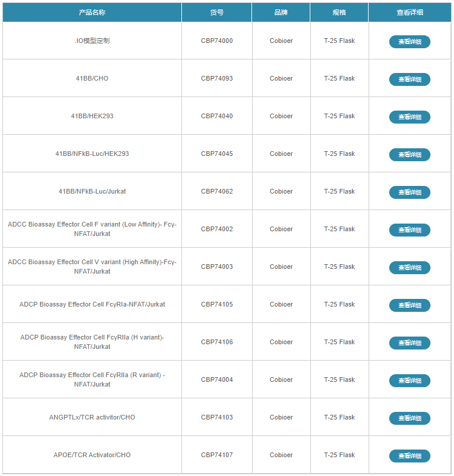Click the 品牌 column header
454x476 pixels.
pos(281,12)
